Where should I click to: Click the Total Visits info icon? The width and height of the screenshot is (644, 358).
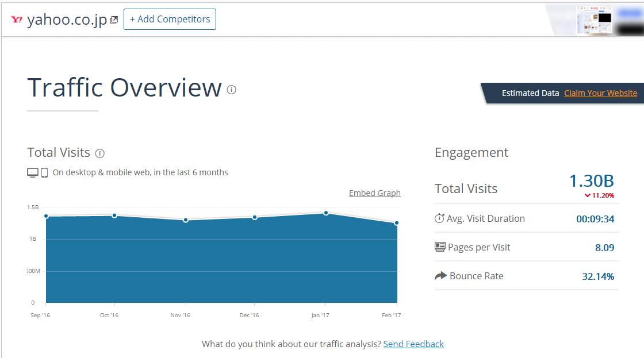(100, 153)
